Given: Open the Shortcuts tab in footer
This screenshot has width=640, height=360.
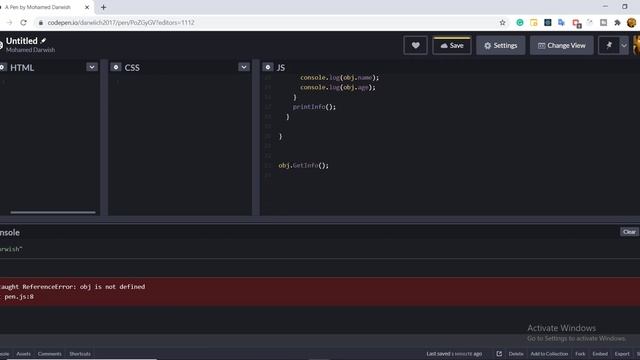Looking at the screenshot, I should 80,354.
